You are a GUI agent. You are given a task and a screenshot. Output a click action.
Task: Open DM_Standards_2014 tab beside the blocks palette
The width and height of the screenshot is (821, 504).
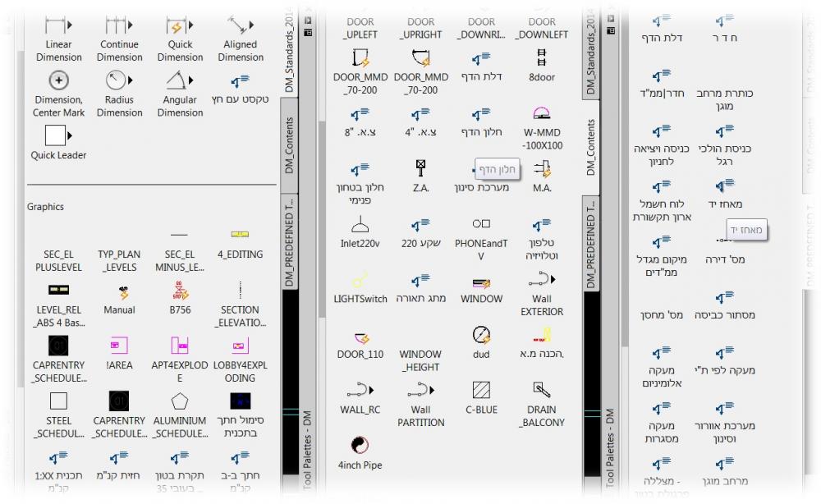(x=590, y=49)
